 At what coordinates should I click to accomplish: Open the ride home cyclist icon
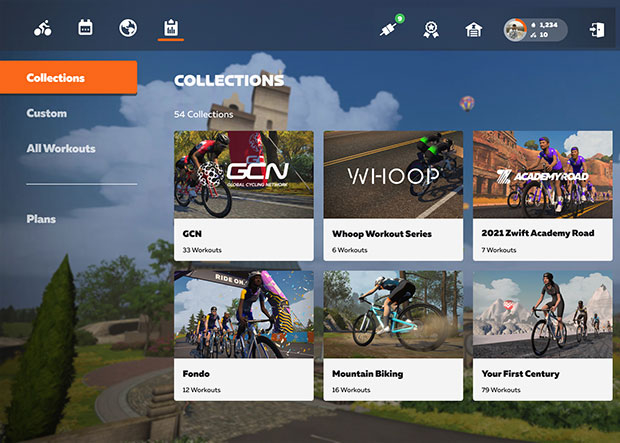pos(42,28)
